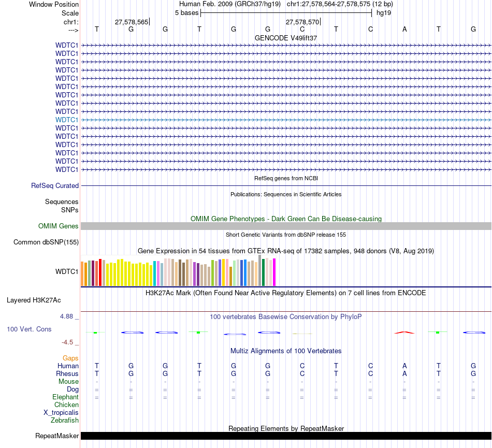Select the Dog species row label

tap(73, 389)
